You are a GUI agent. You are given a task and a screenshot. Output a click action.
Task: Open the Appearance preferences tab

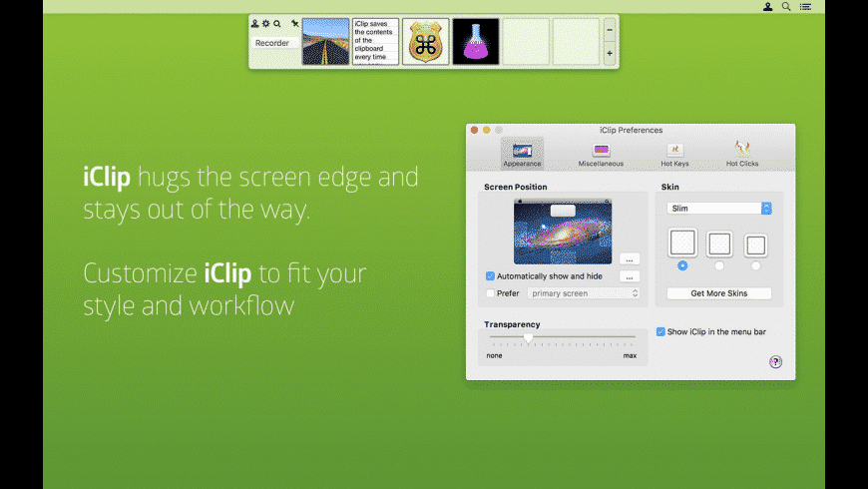click(x=522, y=154)
